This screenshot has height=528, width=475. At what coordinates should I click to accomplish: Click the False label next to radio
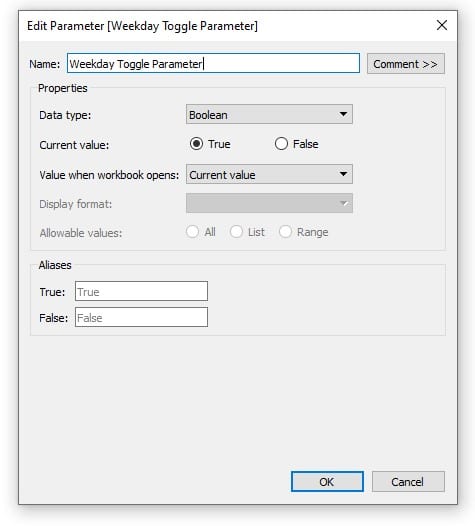[305, 144]
